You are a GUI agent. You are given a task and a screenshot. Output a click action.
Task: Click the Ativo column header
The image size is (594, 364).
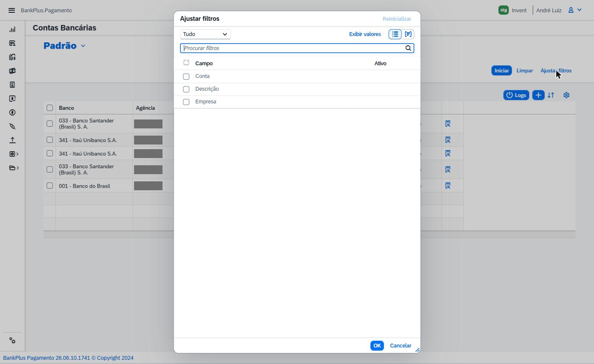point(381,64)
